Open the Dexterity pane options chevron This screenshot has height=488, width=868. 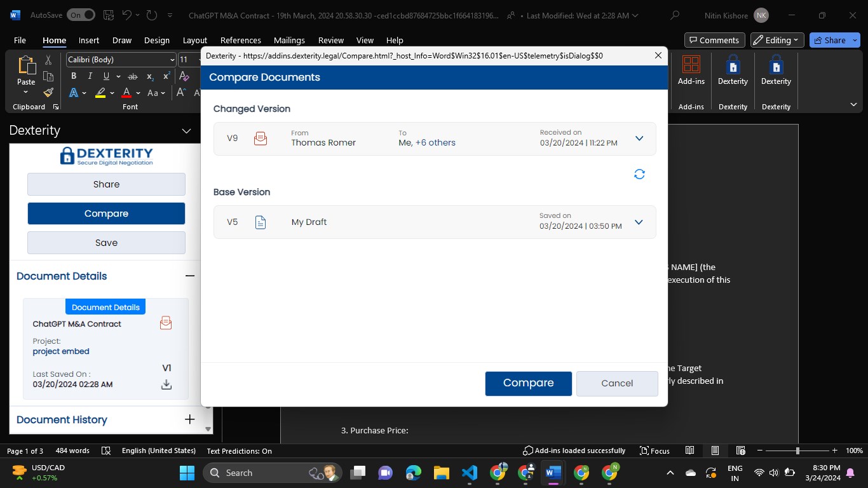186,131
